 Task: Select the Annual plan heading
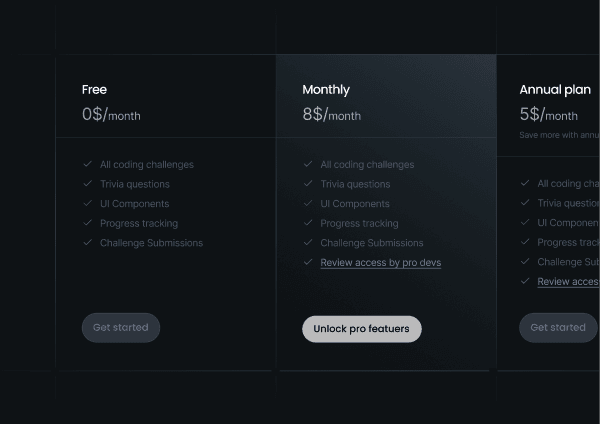(555, 90)
